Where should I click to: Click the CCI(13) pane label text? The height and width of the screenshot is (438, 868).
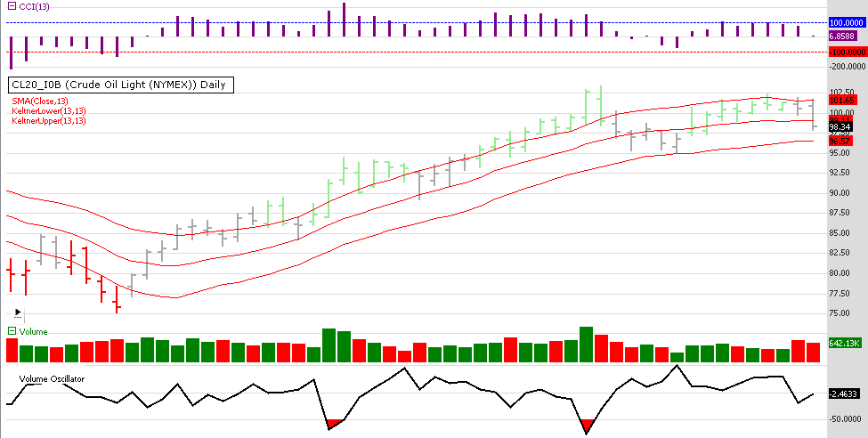pos(35,4)
